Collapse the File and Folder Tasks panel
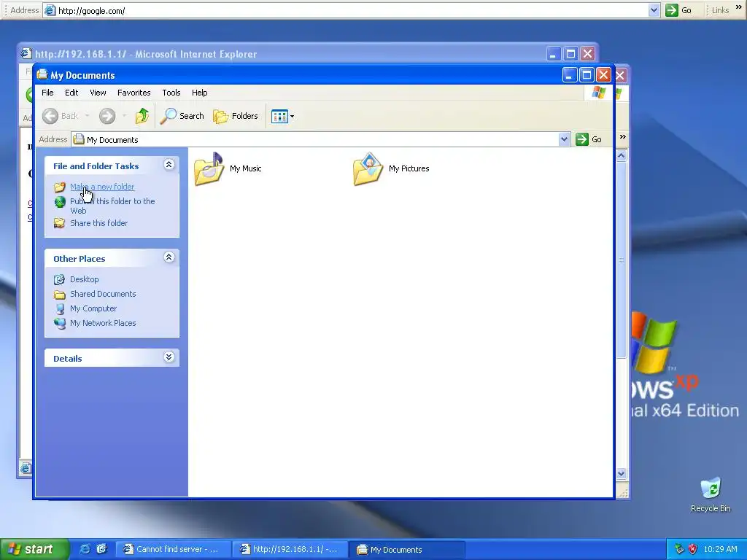Image resolution: width=747 pixels, height=560 pixels. coord(169,165)
